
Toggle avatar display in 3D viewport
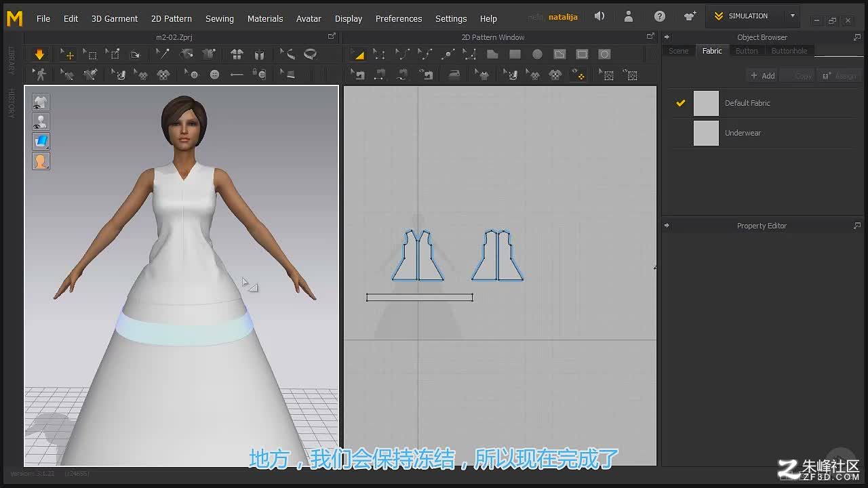(x=41, y=122)
